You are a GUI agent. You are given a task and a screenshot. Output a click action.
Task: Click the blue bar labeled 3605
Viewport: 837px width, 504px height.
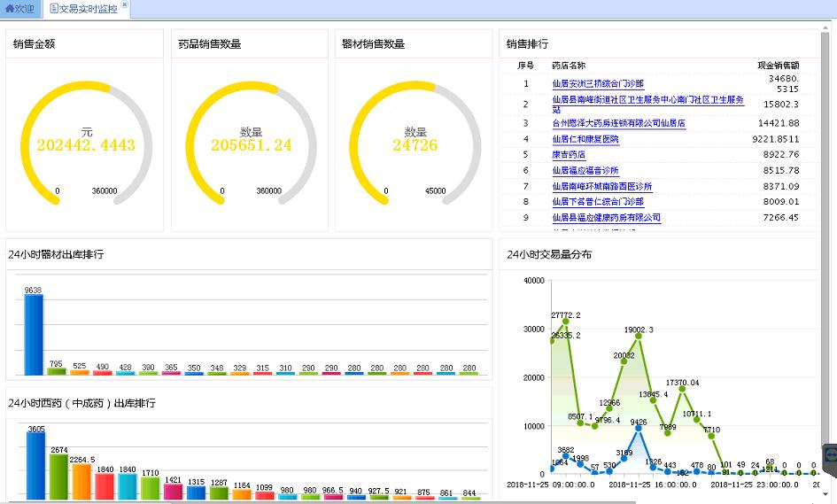(35, 466)
